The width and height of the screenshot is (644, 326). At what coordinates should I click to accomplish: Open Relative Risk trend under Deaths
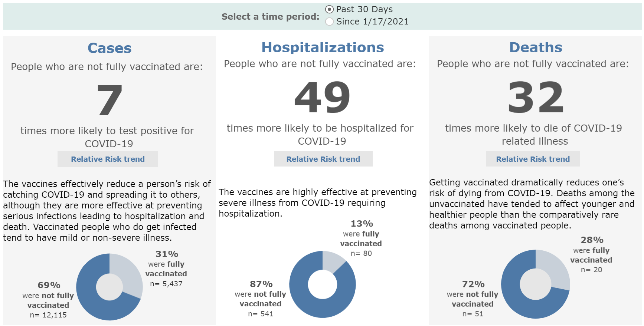click(x=533, y=159)
